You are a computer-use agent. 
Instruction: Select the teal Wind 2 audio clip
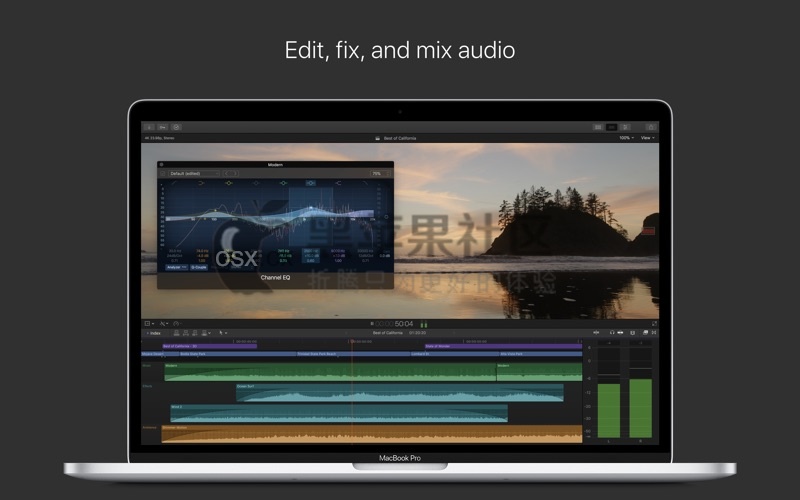point(339,413)
